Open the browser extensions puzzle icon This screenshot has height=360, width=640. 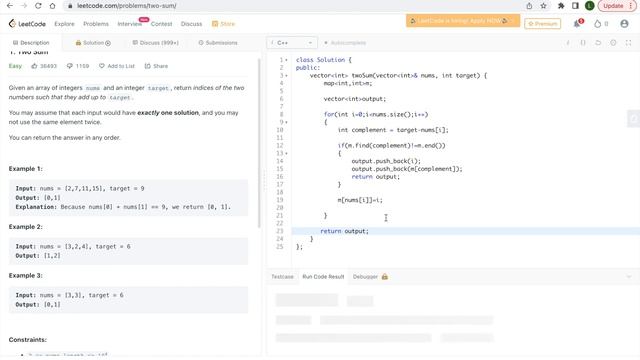click(561, 6)
